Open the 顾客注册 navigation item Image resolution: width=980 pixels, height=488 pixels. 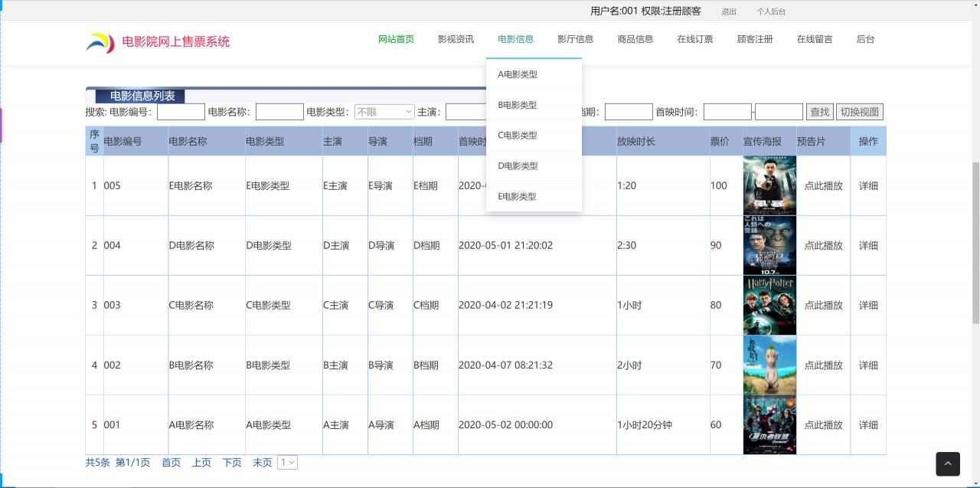click(x=755, y=39)
